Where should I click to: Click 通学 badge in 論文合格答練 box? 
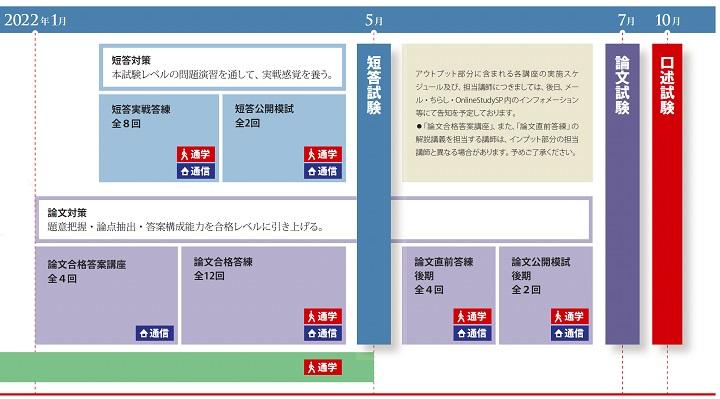click(323, 316)
